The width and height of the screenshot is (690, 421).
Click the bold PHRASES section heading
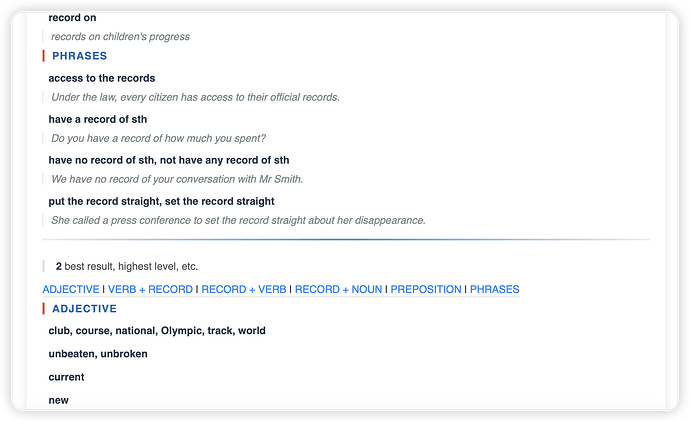point(80,56)
